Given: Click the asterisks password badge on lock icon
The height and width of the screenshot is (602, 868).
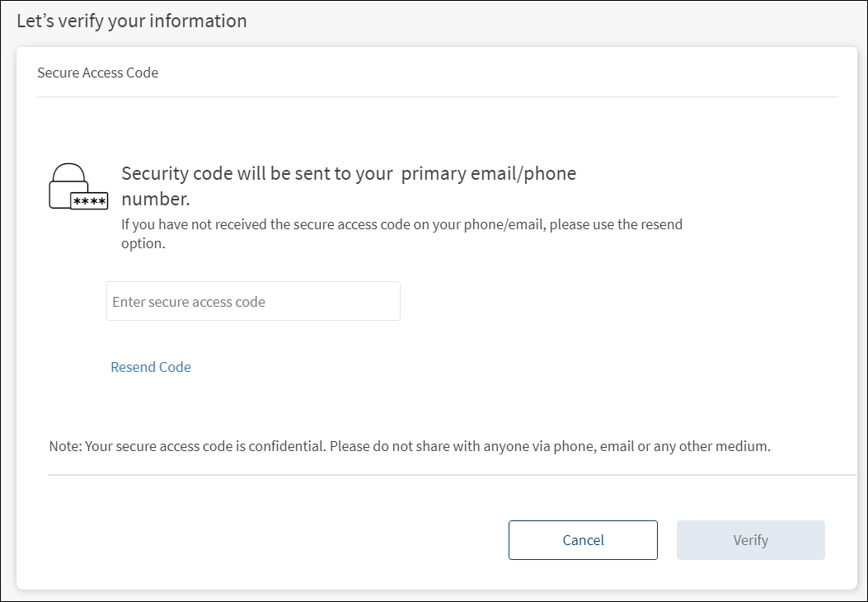Looking at the screenshot, I should (89, 201).
